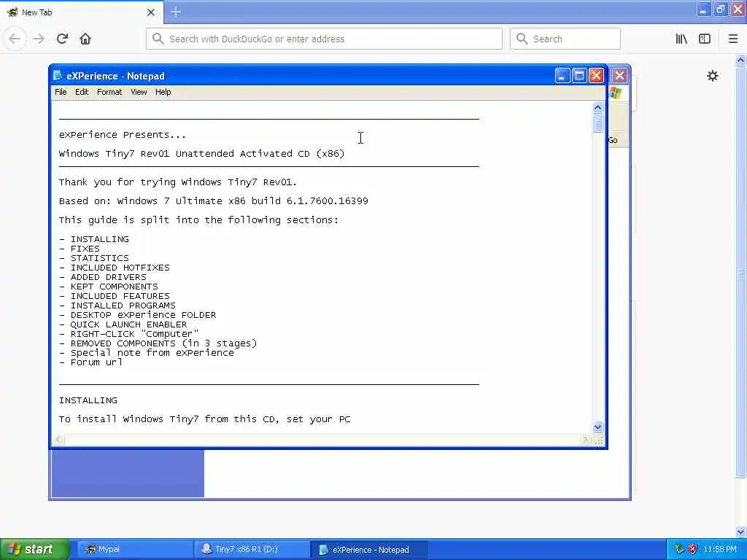The height and width of the screenshot is (560, 747).
Task: Click the browser forward arrow
Action: pos(39,39)
